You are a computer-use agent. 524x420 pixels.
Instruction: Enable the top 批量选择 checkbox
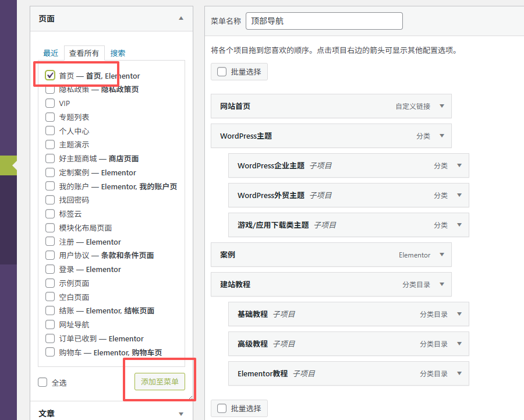(x=222, y=72)
